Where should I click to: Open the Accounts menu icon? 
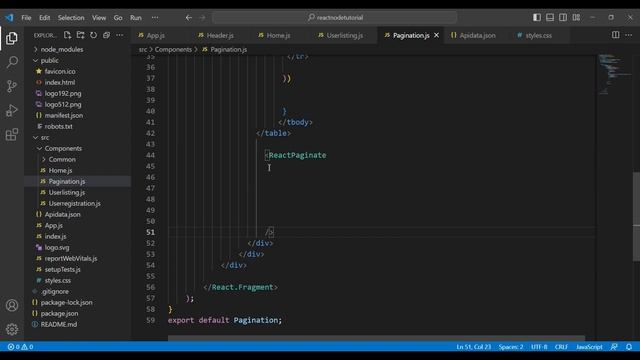(x=12, y=305)
